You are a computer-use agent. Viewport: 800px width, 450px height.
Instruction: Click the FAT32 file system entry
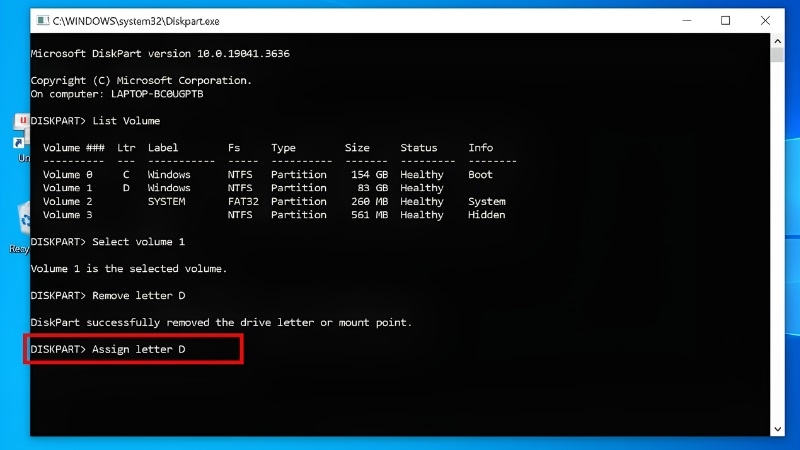click(243, 202)
